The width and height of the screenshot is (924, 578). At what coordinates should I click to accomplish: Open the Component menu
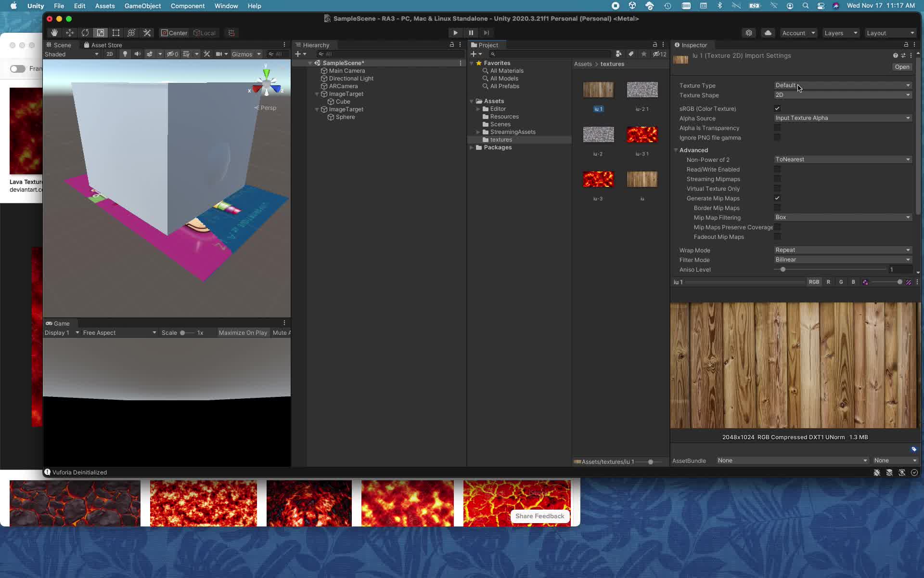coord(188,6)
